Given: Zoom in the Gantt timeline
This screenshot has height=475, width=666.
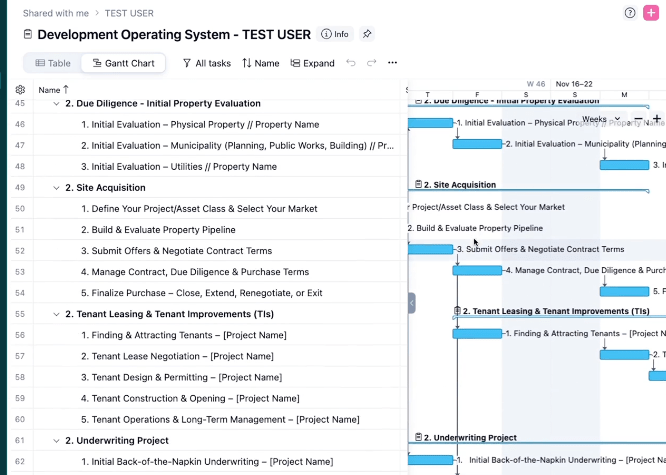Looking at the screenshot, I should [656, 119].
